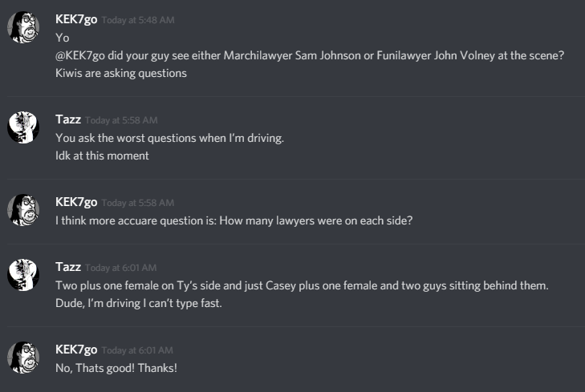Viewport: 585px width, 392px height.
Task: Click Tazz's Today at 6:01 AM timestamp
Action: 120,268
